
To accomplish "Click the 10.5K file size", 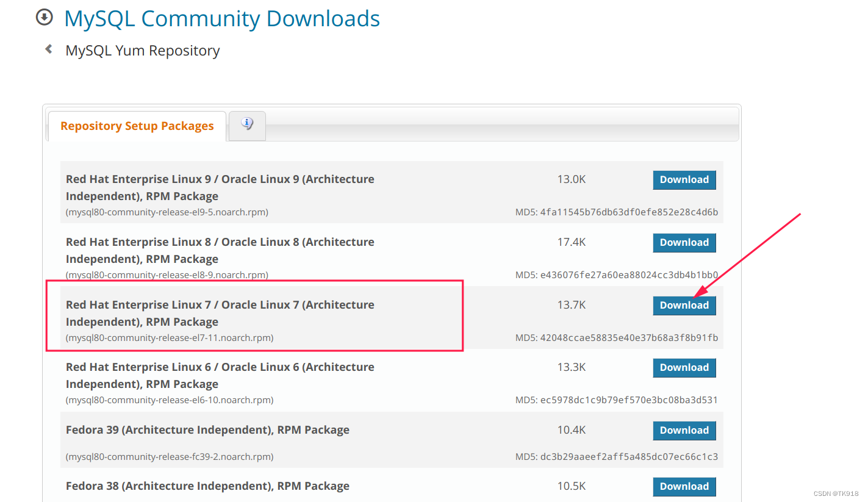I will coord(572,487).
